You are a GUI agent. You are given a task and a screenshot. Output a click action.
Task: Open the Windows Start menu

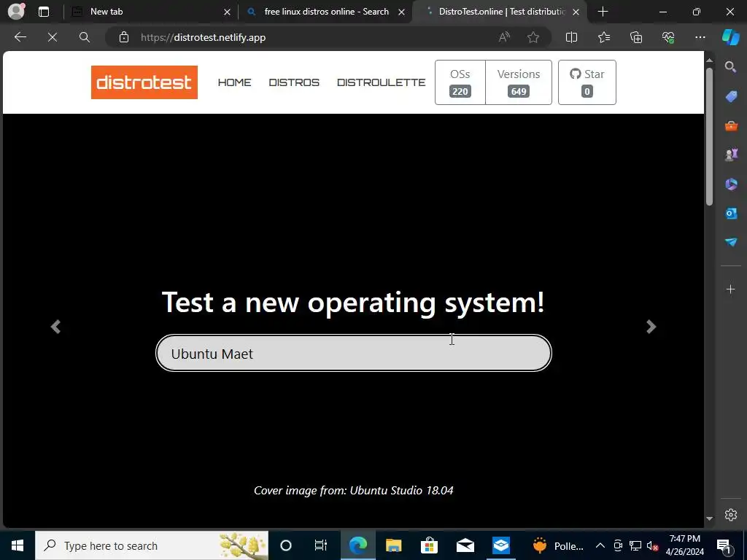18,545
